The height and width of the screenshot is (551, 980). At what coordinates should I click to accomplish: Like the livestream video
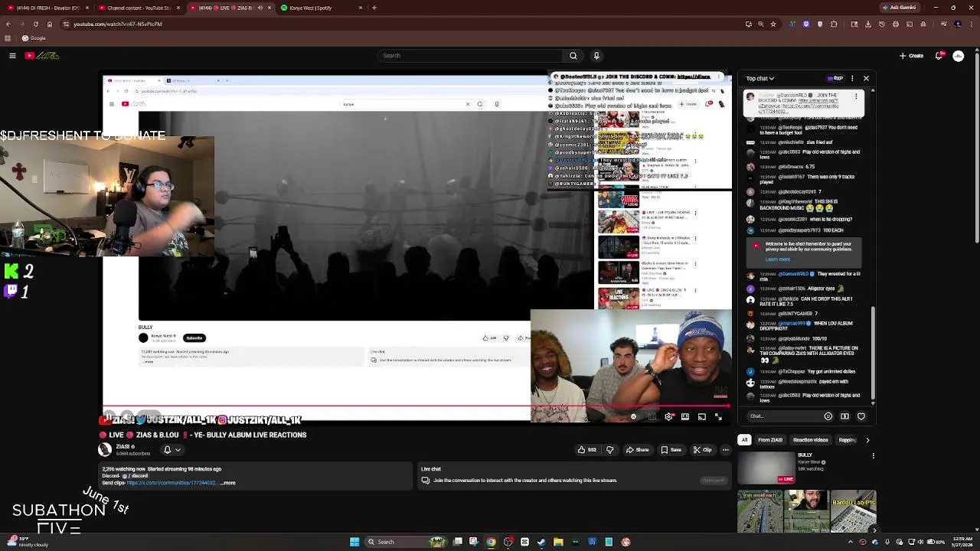588,450
